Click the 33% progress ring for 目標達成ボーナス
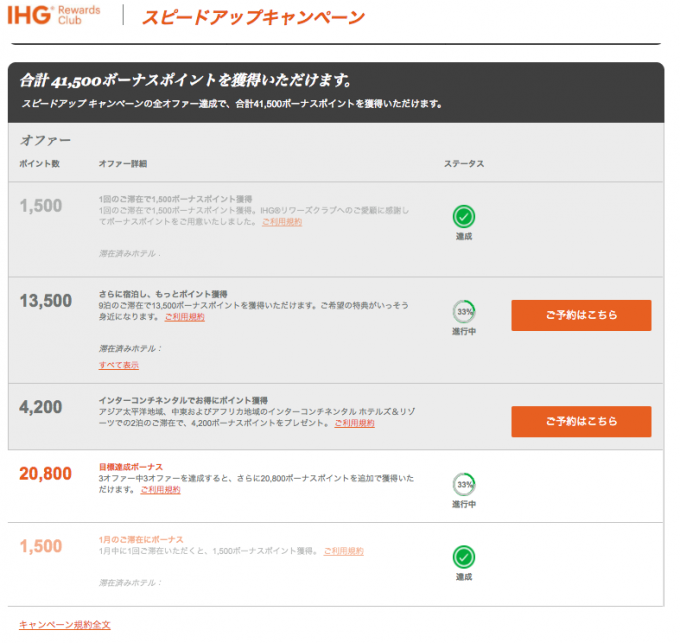Screen dimensions: 680x643 (464, 484)
